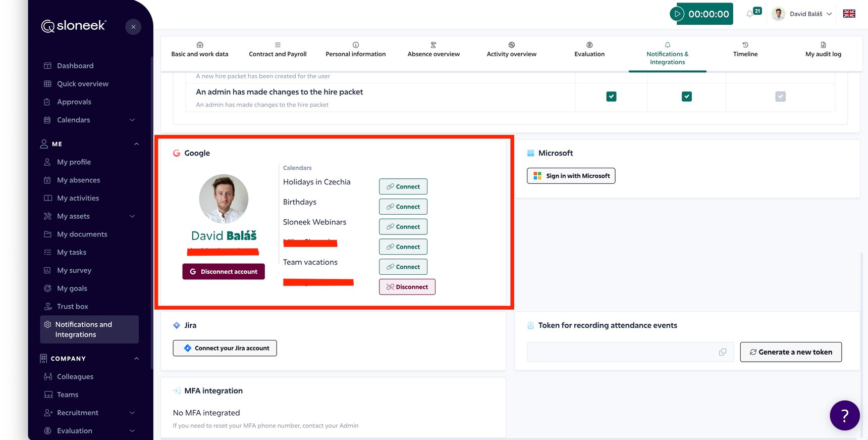868x440 pixels.
Task: Click the My profile person icon
Action: [47, 162]
